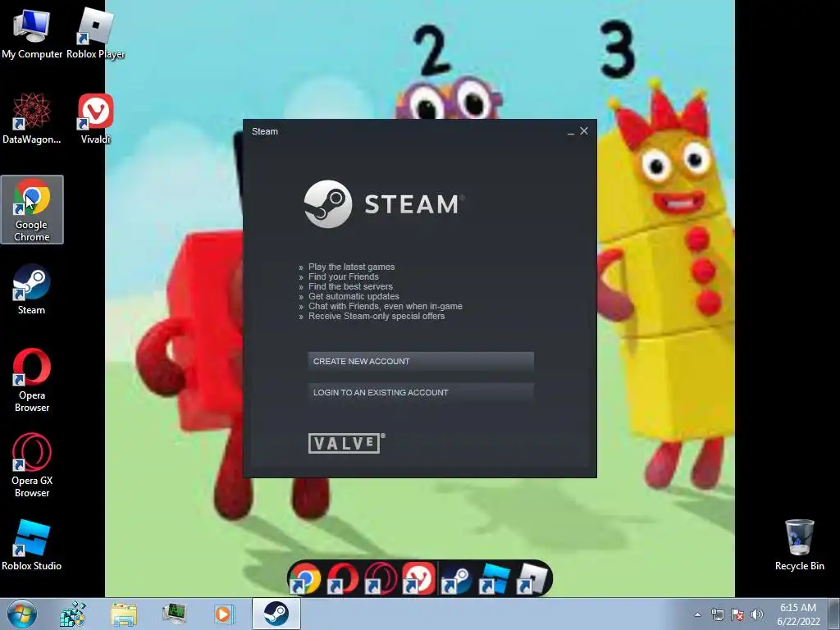Click the 'Play the latest games' line
Viewport: 840px width, 630px height.
[351, 267]
